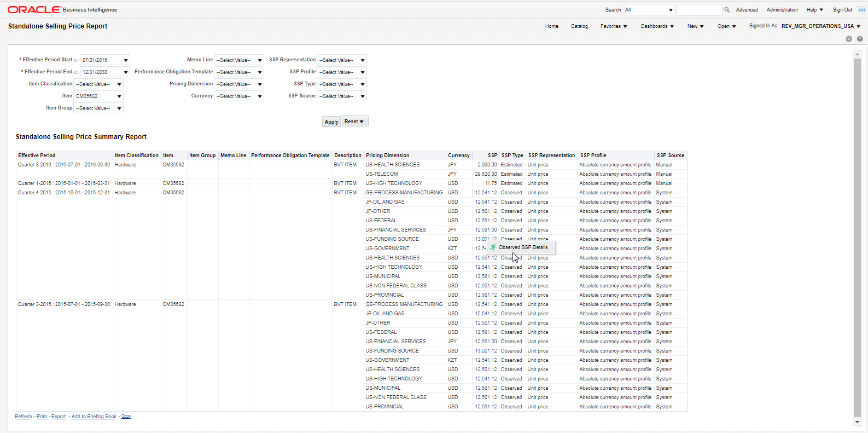Click the Export link below the table
Image resolution: width=868 pixels, height=433 pixels.
coord(59,417)
